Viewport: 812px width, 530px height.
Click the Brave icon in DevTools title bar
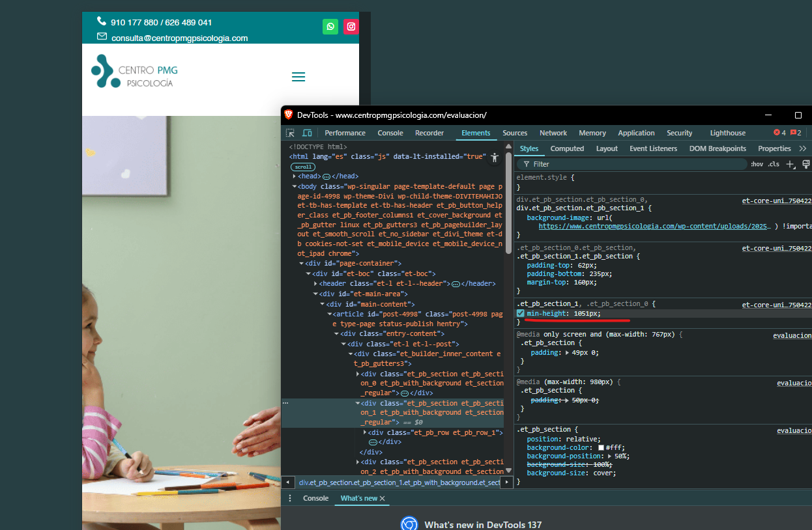(289, 115)
